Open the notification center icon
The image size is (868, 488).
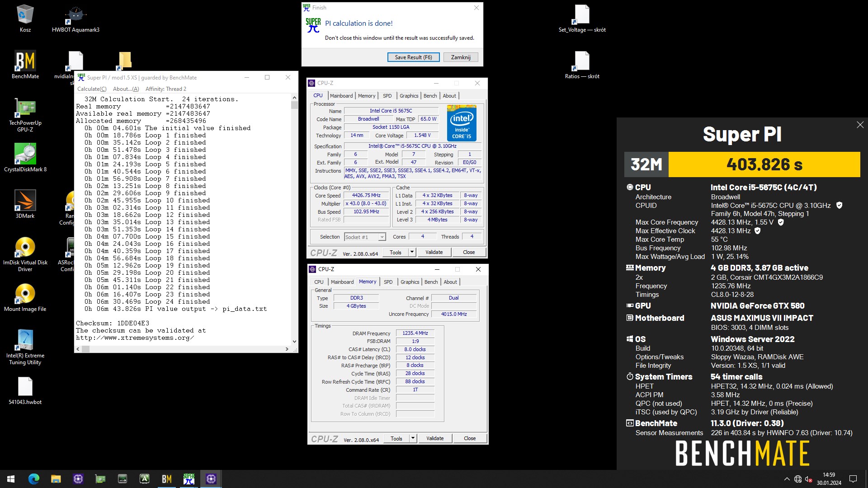pyautogui.click(x=853, y=479)
